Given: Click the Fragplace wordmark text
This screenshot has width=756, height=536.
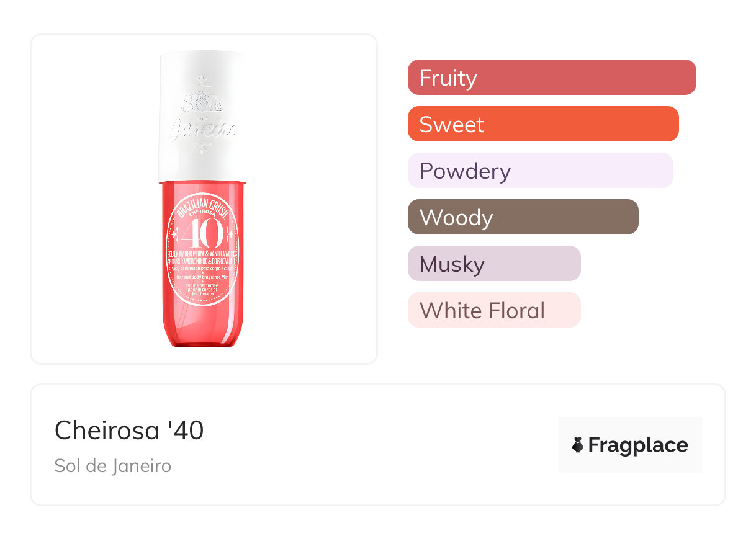Looking at the screenshot, I should (x=637, y=445).
